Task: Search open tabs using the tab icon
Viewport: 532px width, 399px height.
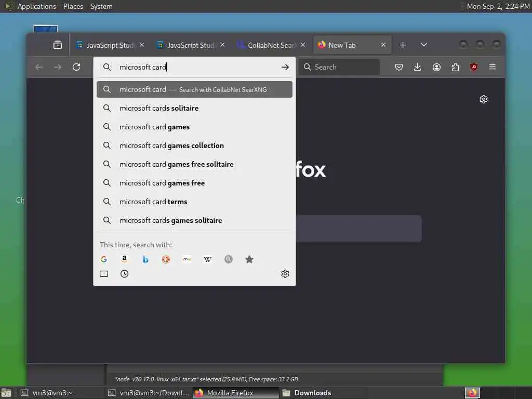Action: 104,274
